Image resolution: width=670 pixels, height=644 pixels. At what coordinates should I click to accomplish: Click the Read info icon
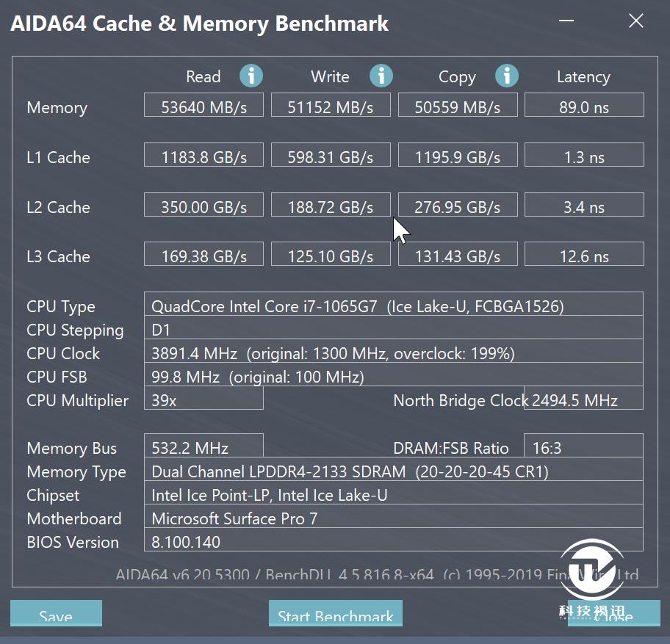tap(251, 76)
